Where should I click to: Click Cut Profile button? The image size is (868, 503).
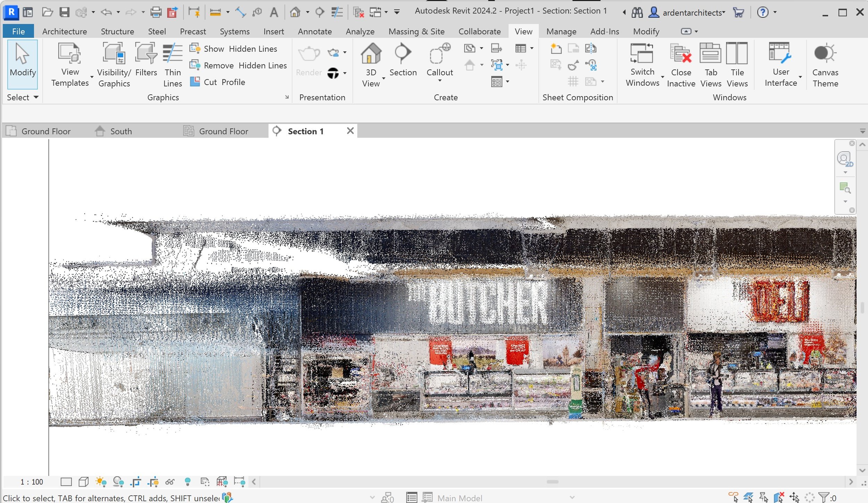click(x=218, y=82)
